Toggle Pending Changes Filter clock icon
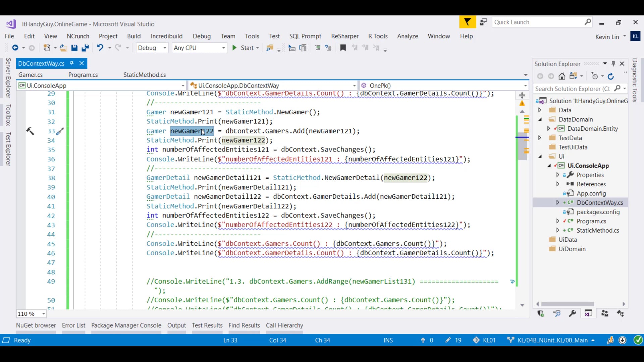The image size is (644, 362). tap(595, 76)
